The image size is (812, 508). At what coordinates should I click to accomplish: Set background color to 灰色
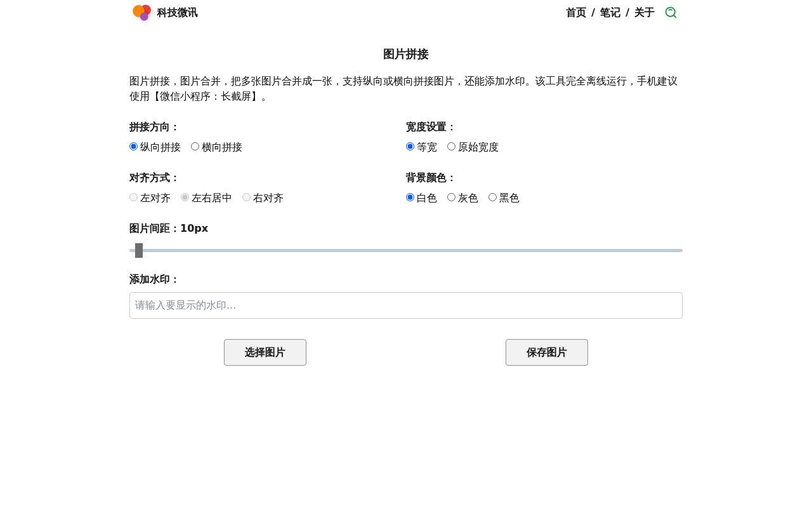click(451, 197)
